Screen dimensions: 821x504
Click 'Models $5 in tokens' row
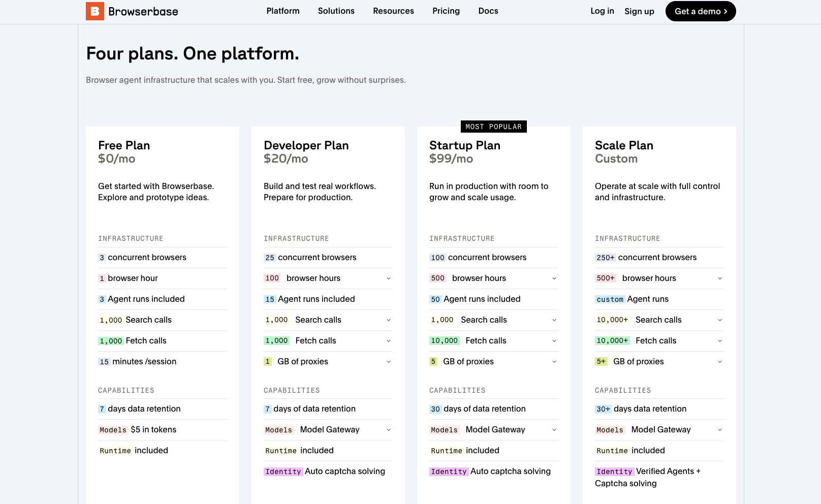(x=163, y=430)
